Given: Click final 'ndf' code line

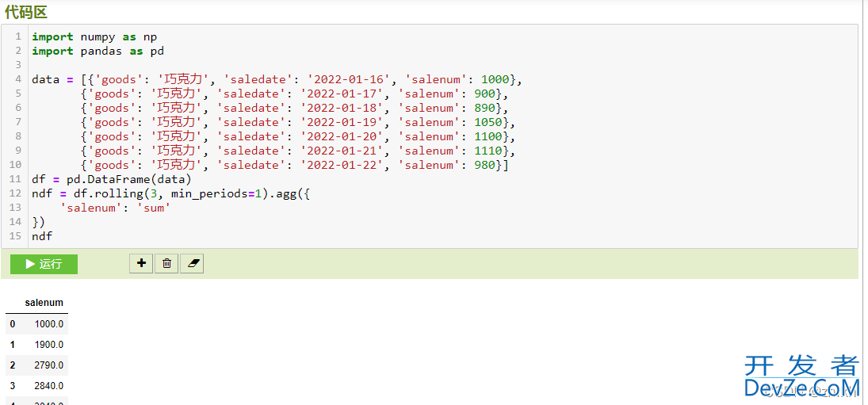Looking at the screenshot, I should coord(42,237).
